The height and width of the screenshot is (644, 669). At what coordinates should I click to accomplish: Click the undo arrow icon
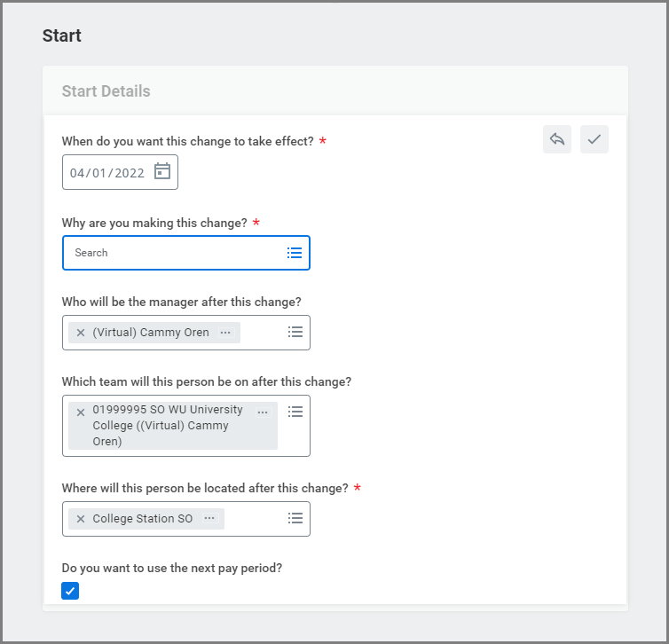[x=557, y=139]
